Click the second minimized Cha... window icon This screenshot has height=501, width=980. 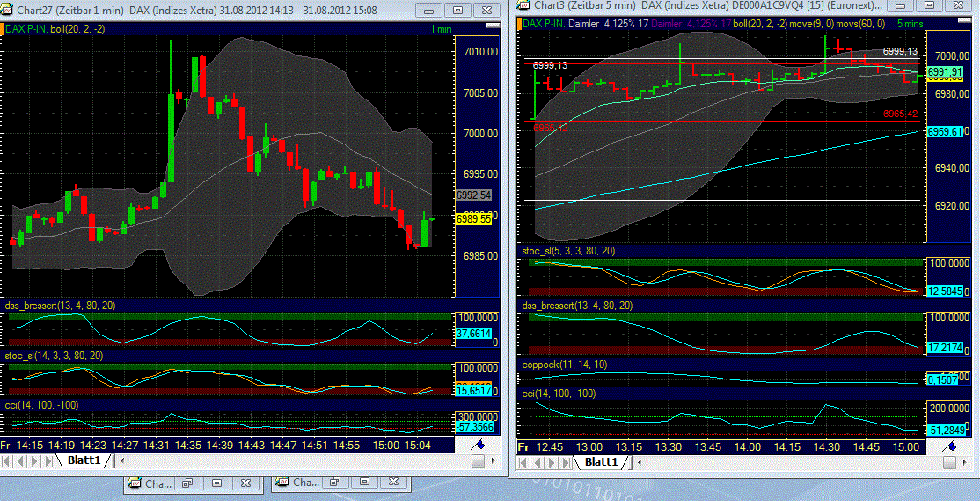pyautogui.click(x=282, y=483)
